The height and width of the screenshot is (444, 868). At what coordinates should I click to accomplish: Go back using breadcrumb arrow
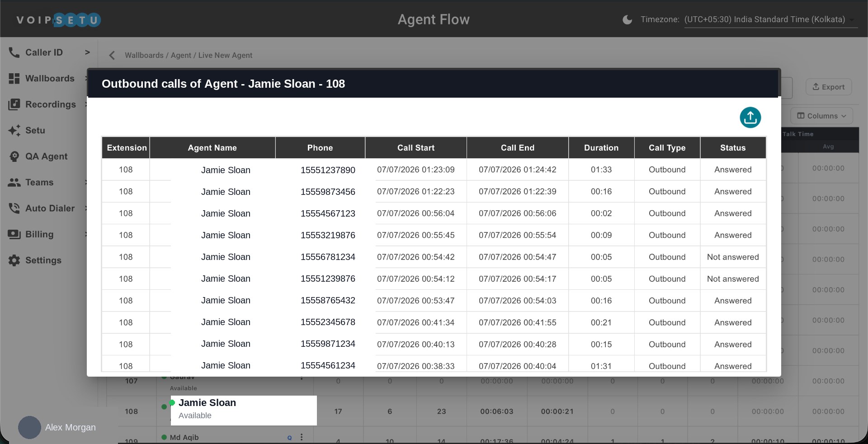[112, 55]
